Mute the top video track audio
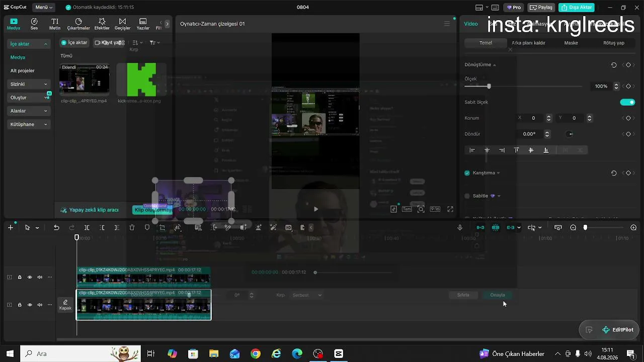 pyautogui.click(x=40, y=277)
